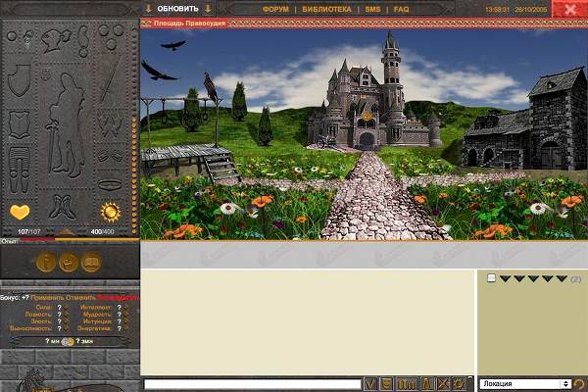
Task: Click the double-column icon in chat toolbar
Action: tap(407, 384)
